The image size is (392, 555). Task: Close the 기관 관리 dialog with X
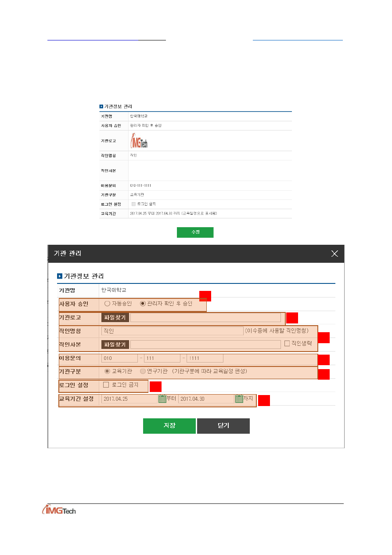pos(334,254)
